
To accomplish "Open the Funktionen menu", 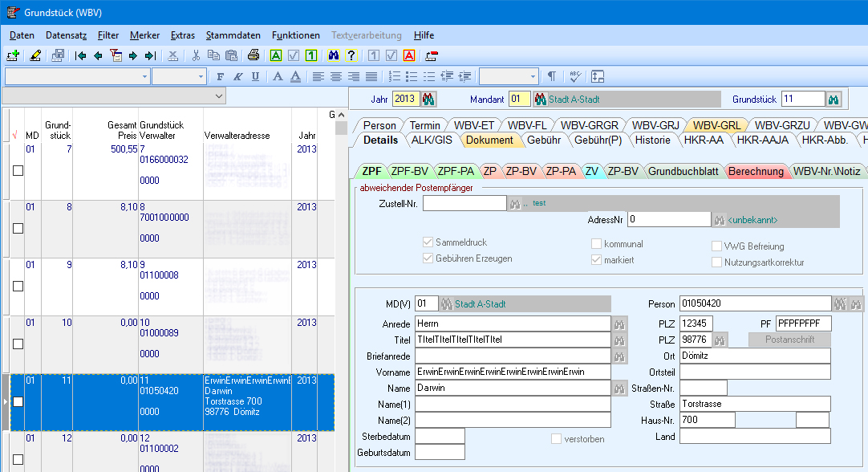I will (295, 35).
